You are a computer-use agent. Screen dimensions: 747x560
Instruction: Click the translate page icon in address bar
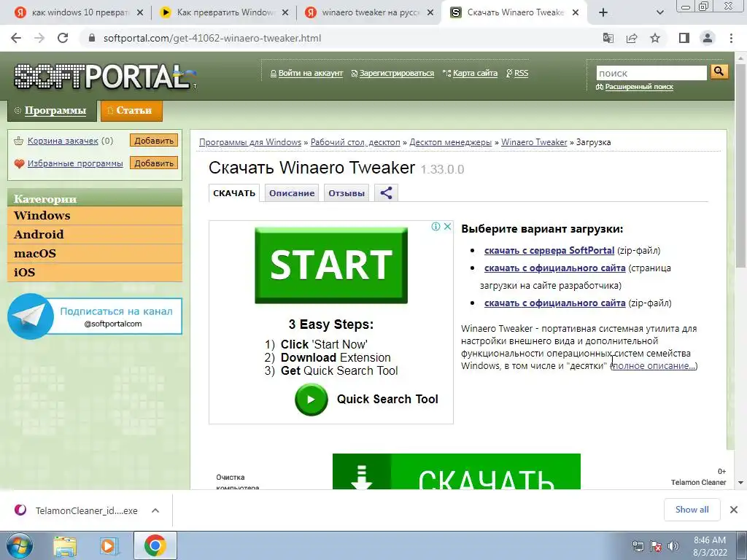(608, 38)
